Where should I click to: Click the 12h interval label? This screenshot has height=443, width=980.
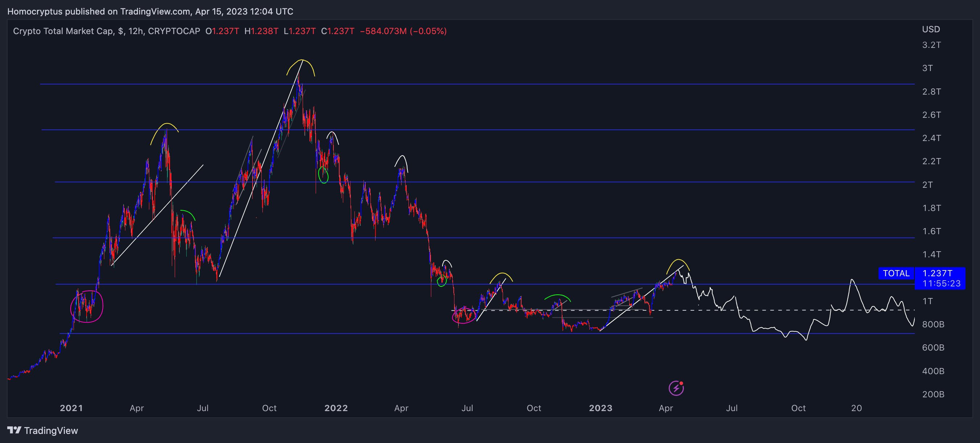pos(136,31)
